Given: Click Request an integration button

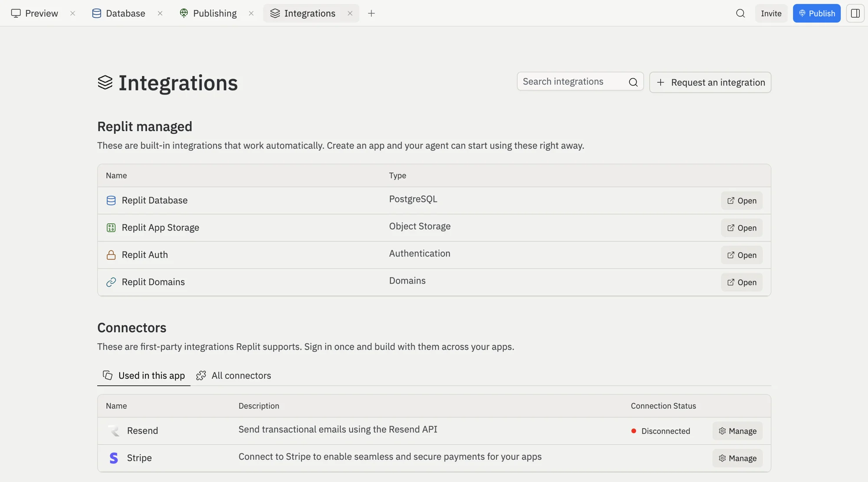Looking at the screenshot, I should click(710, 83).
